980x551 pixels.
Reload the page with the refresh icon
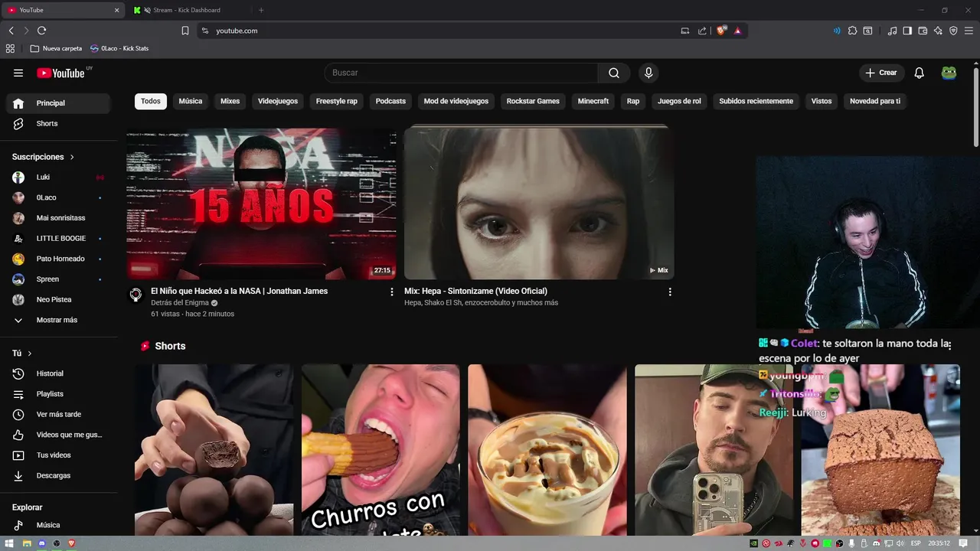click(x=41, y=31)
